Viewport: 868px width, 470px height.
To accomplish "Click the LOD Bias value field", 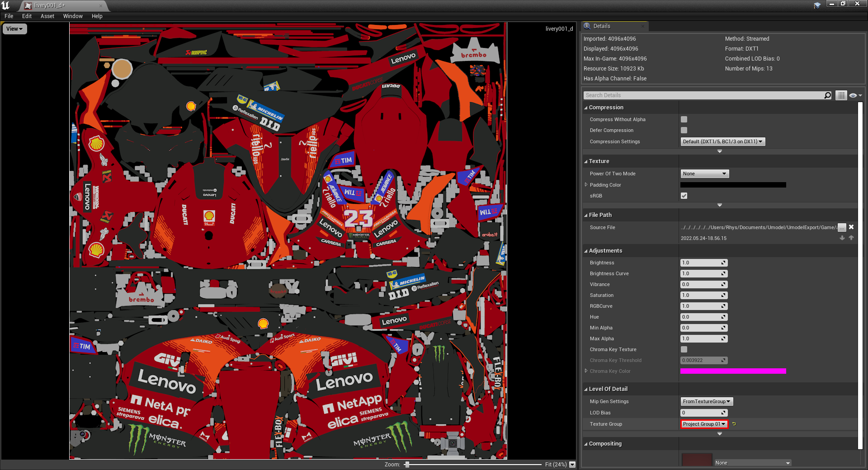I will pyautogui.click(x=704, y=413).
